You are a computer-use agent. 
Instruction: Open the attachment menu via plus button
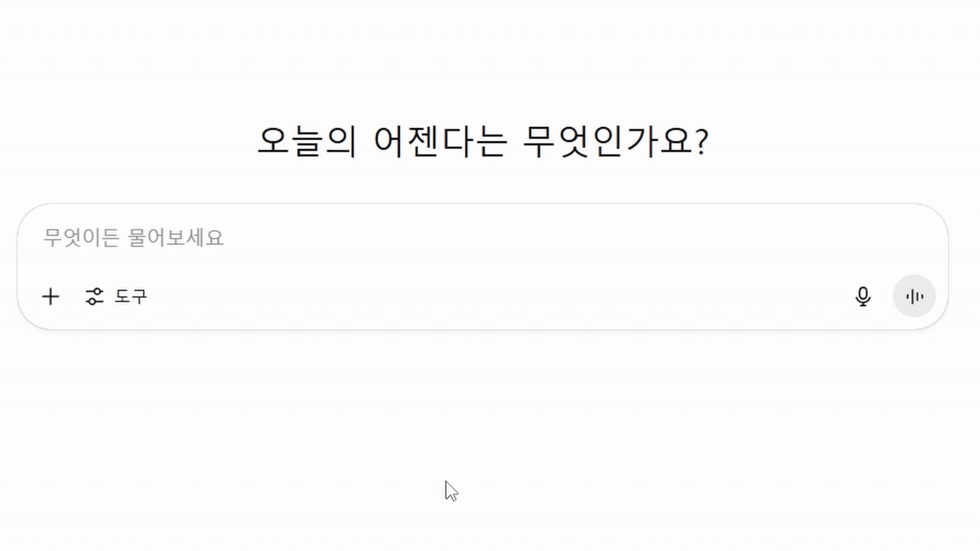(x=51, y=296)
